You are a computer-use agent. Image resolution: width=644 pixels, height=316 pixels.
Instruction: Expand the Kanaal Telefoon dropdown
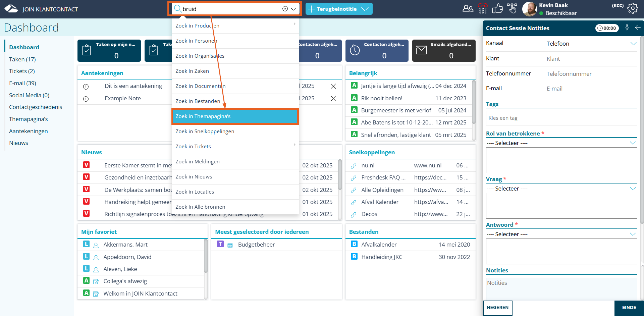coord(633,44)
